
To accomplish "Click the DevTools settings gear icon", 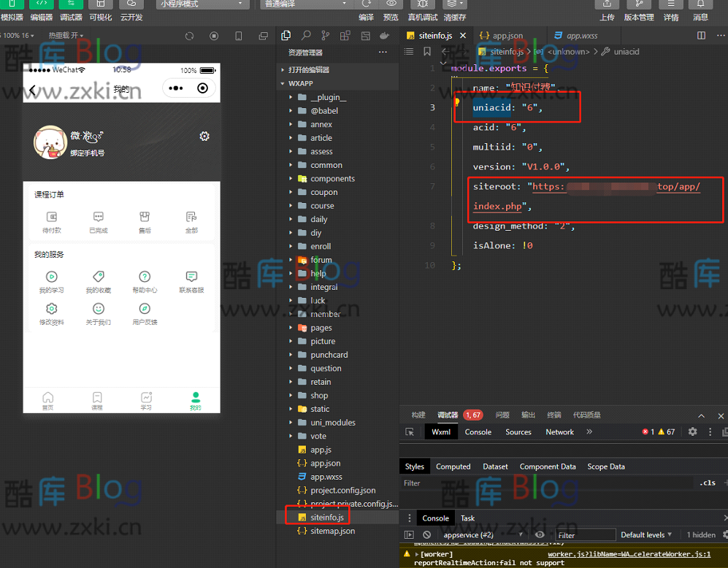I will click(692, 431).
